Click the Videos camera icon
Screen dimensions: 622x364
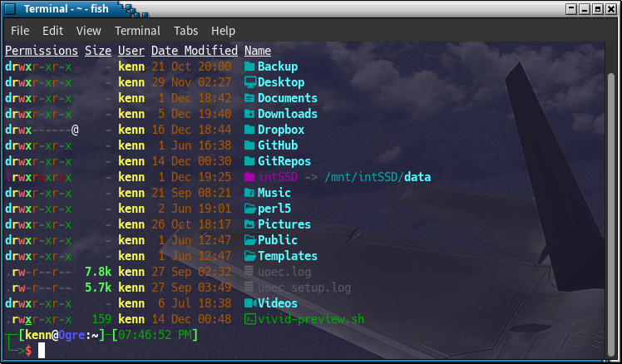coord(250,303)
